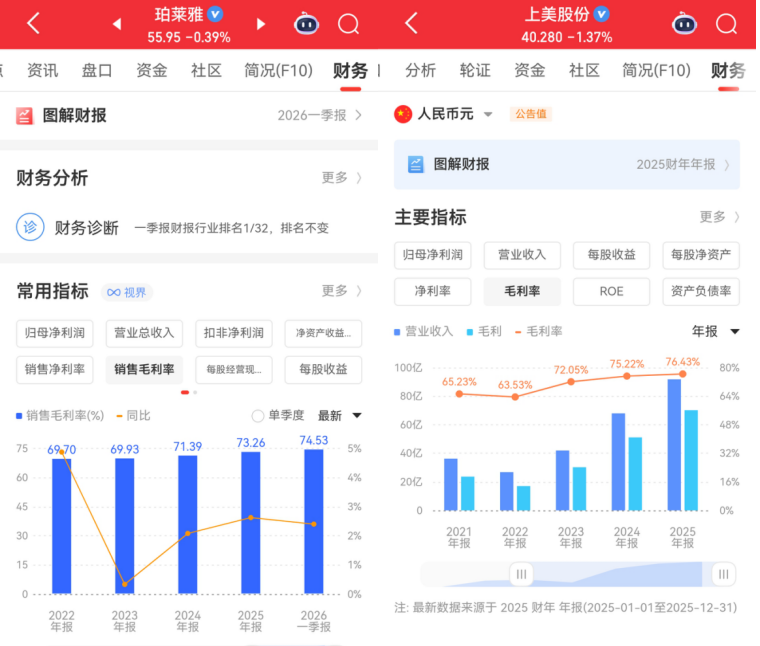Open 2025财年年报 illustrated report
This screenshot has width=760, height=646.
click(682, 164)
